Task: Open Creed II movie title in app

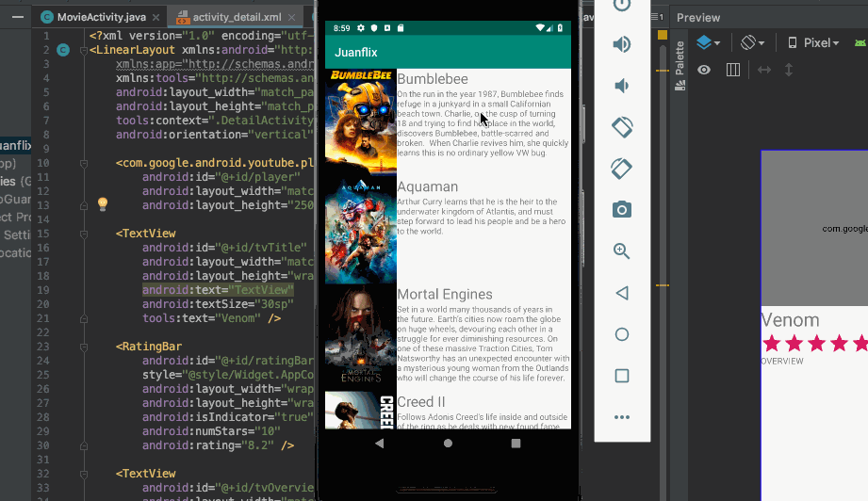Action: 420,402
